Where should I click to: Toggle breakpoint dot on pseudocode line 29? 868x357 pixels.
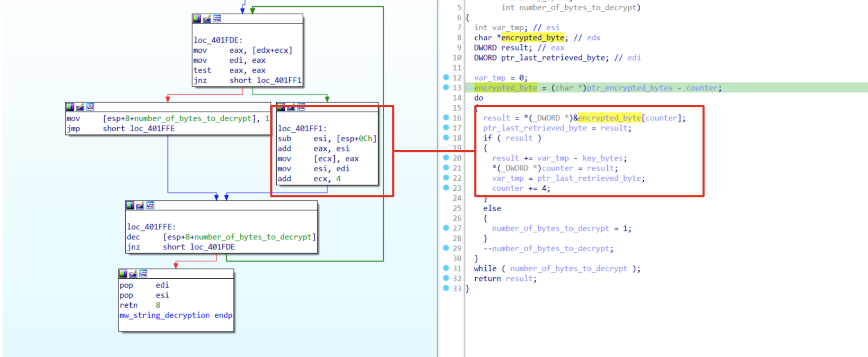pyautogui.click(x=446, y=248)
